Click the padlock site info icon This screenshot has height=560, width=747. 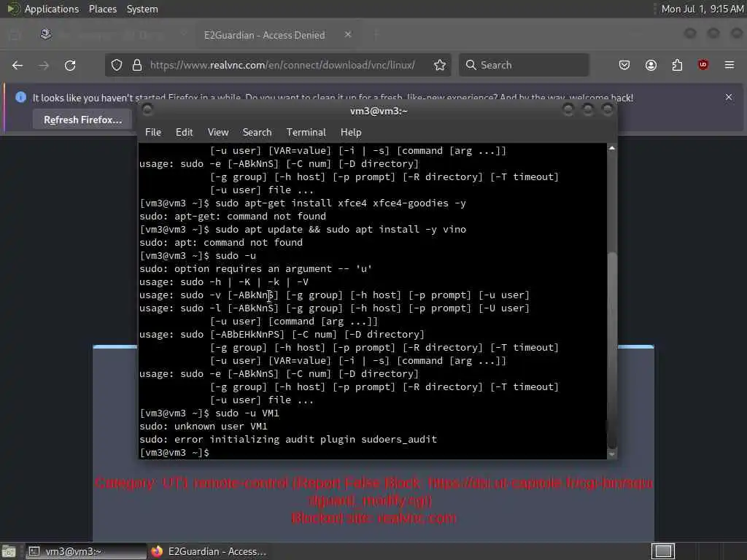tap(137, 65)
